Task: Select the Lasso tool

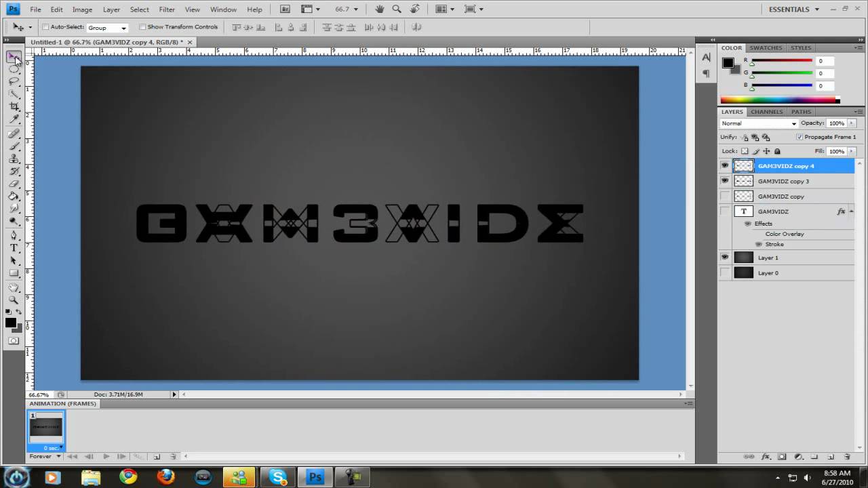Action: (x=14, y=81)
